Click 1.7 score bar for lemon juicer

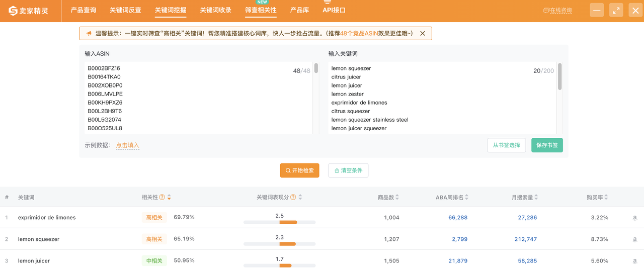point(280,265)
